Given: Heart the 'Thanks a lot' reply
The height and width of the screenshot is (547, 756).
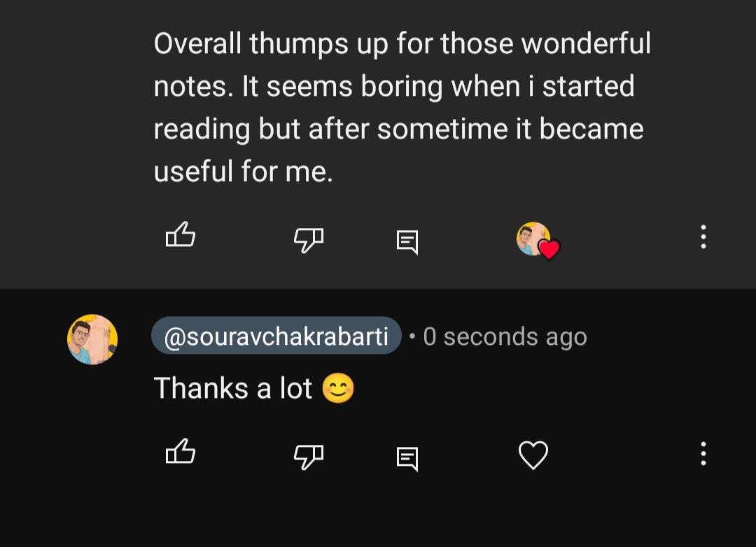Looking at the screenshot, I should coord(533,455).
